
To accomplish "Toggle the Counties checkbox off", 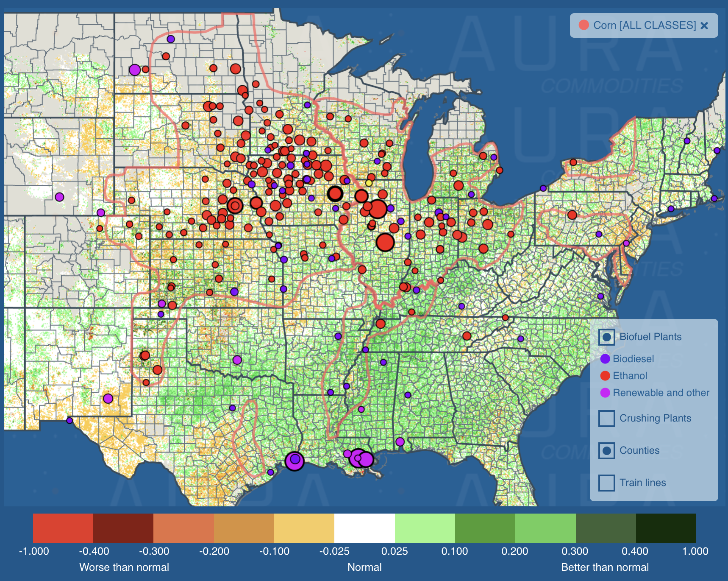I will pyautogui.click(x=606, y=451).
